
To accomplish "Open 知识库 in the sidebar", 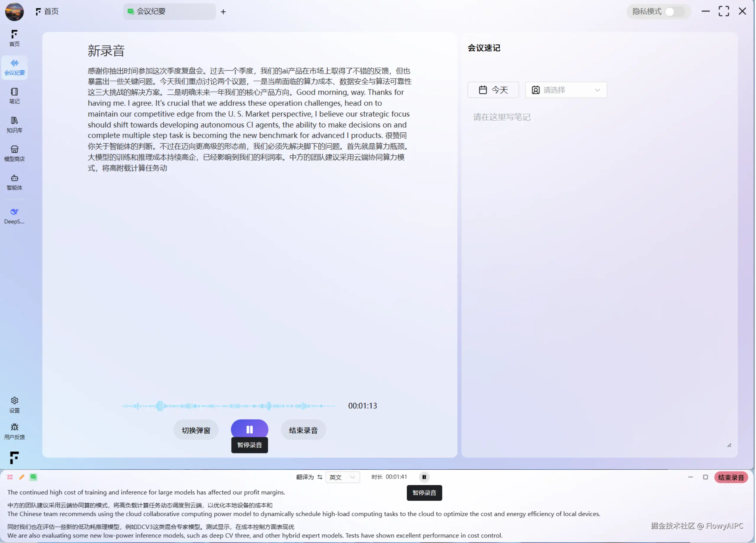I will click(14, 124).
